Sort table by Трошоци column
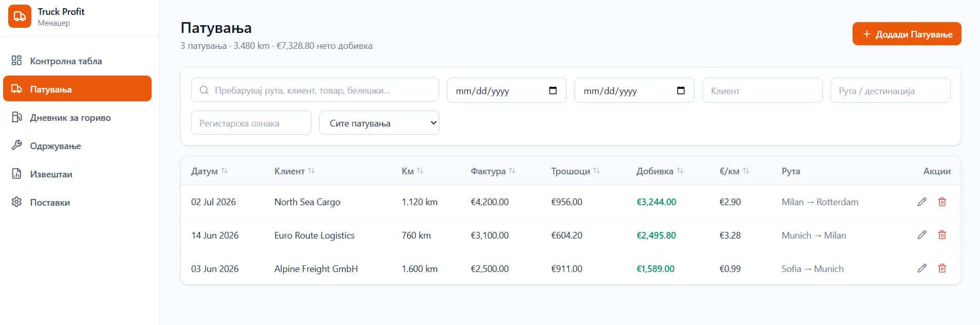This screenshot has width=980, height=325. coord(576,171)
